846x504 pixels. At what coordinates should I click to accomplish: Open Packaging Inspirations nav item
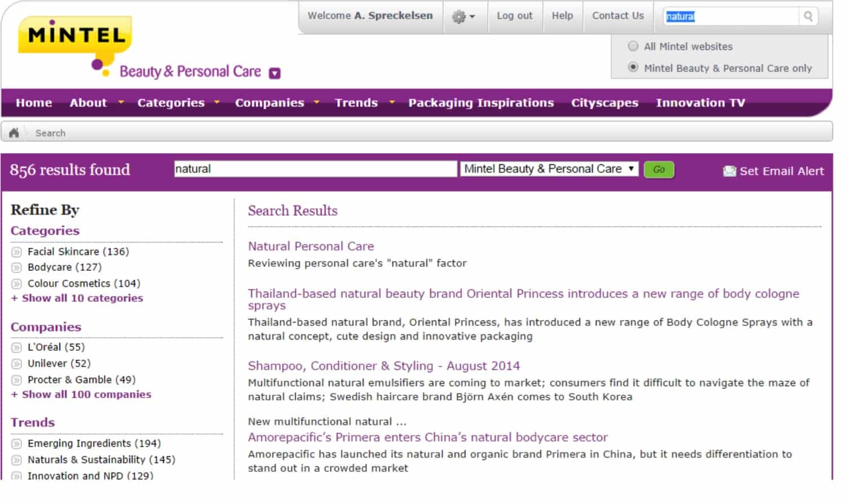click(481, 102)
